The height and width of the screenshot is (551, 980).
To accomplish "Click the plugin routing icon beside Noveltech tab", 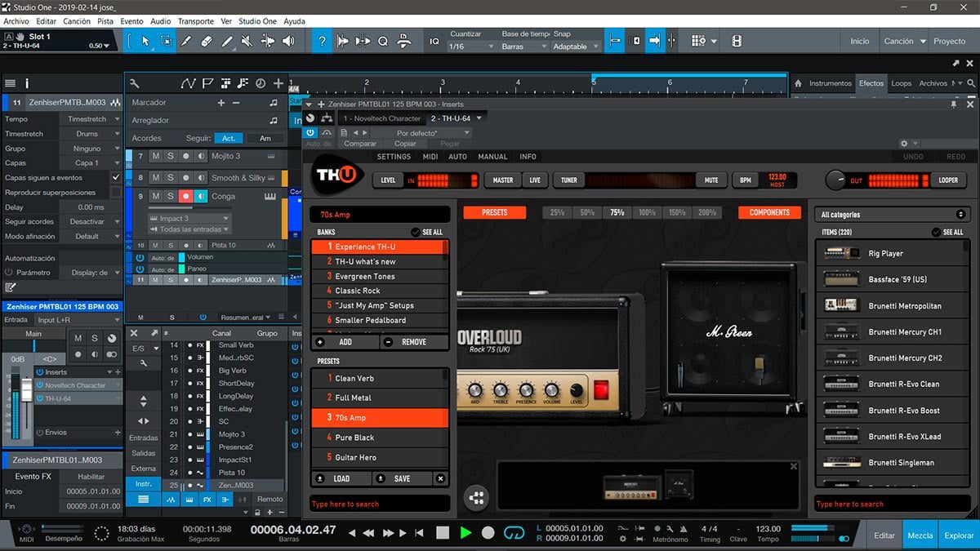I will tap(327, 118).
